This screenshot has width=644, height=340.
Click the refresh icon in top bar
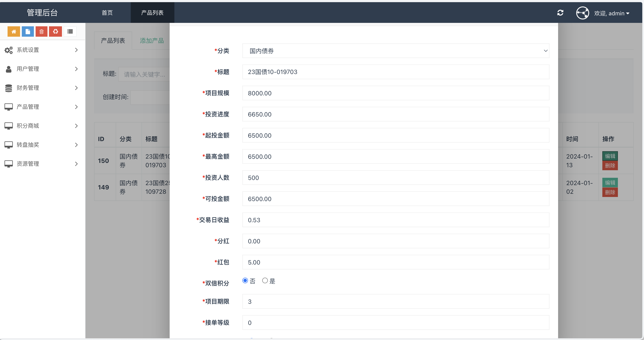coord(560,13)
